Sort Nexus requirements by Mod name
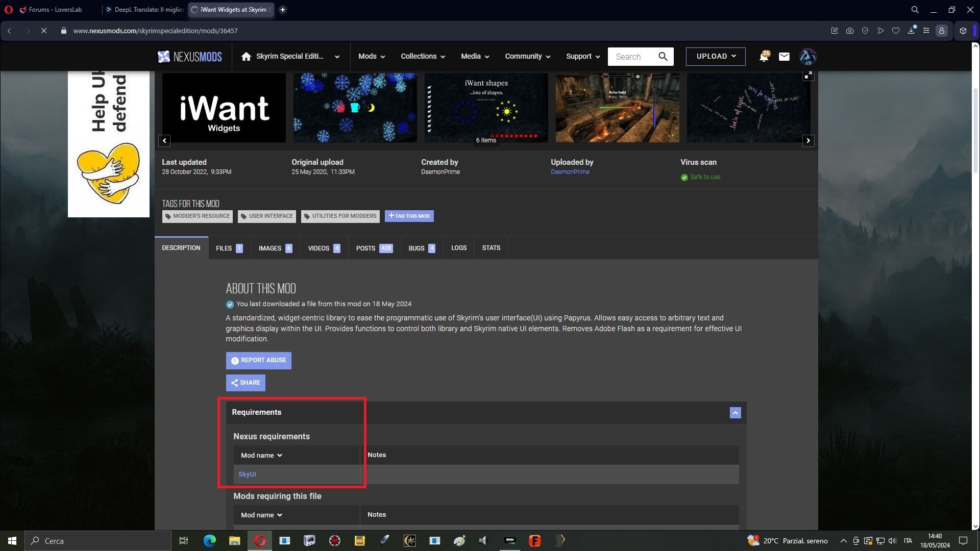The image size is (980, 551). pos(261,455)
